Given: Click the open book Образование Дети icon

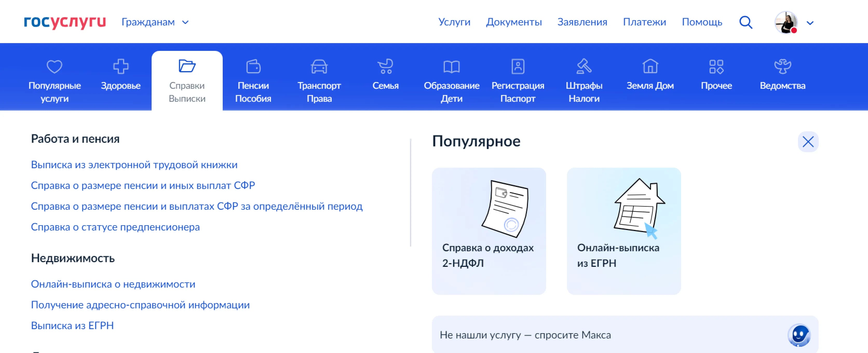Looking at the screenshot, I should coord(452,67).
